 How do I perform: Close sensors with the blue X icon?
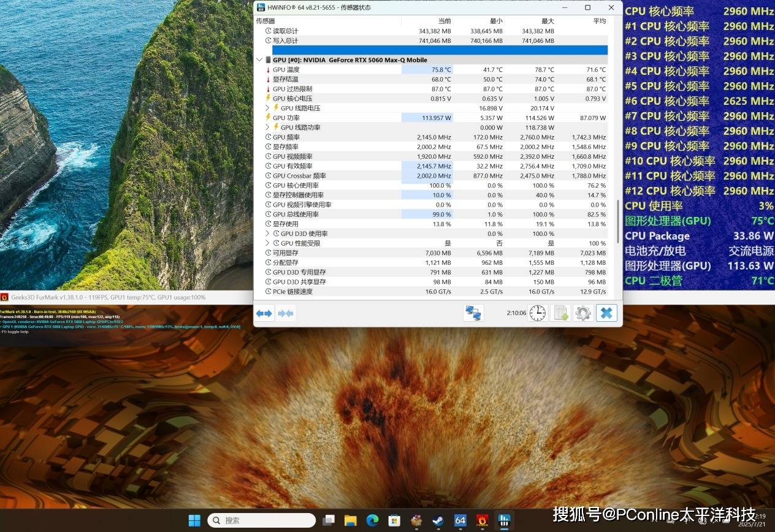pyautogui.click(x=606, y=313)
